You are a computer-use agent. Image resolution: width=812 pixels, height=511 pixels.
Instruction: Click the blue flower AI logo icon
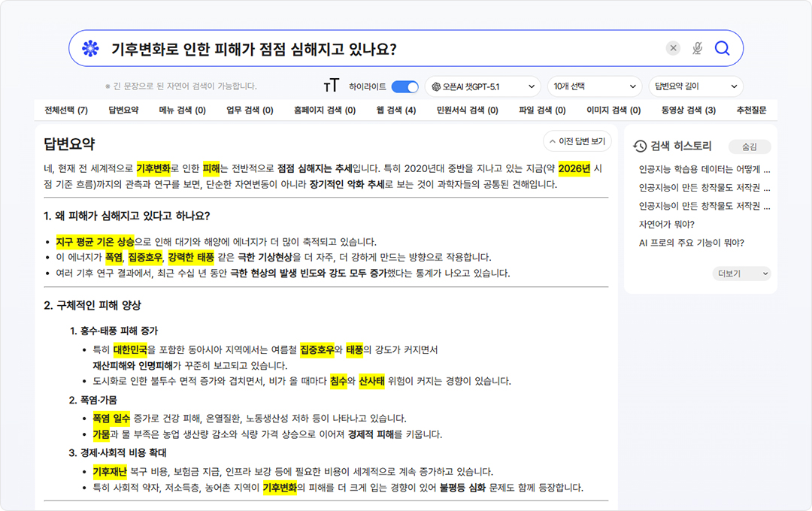click(90, 49)
